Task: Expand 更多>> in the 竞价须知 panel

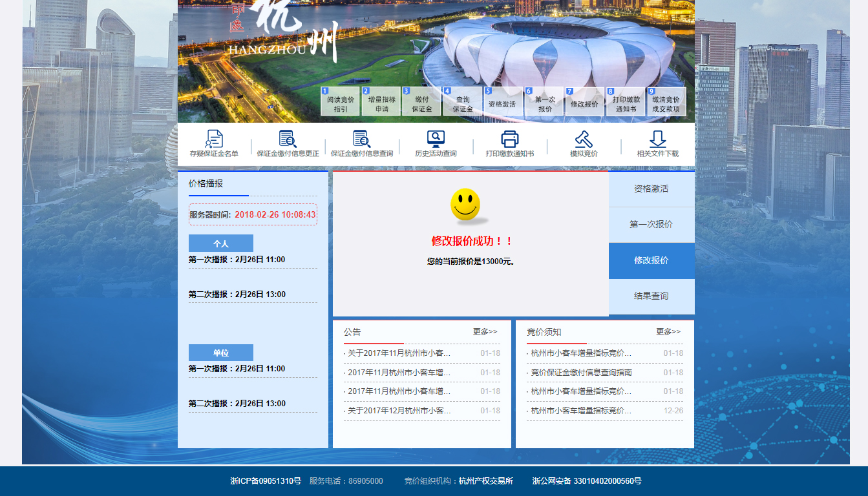Action: point(668,332)
